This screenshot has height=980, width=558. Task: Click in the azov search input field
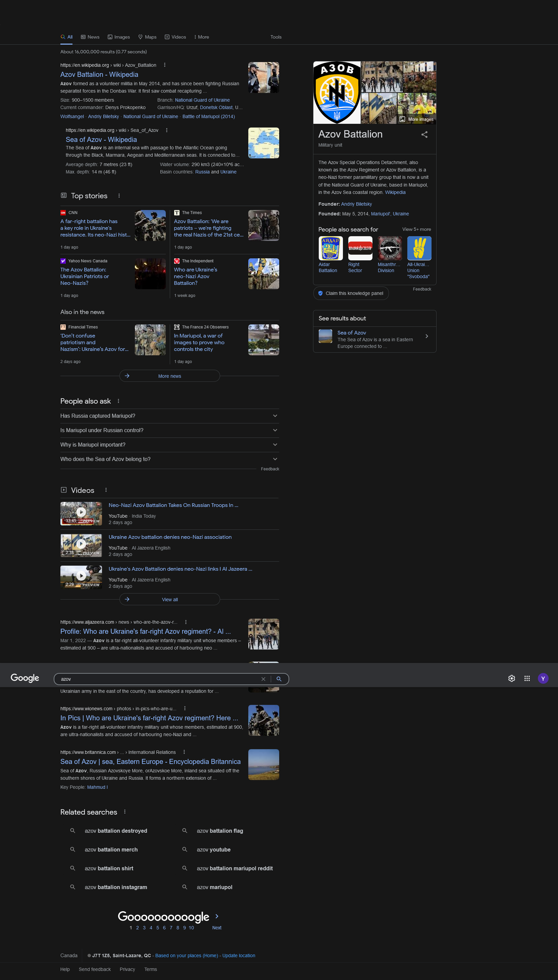(x=159, y=679)
